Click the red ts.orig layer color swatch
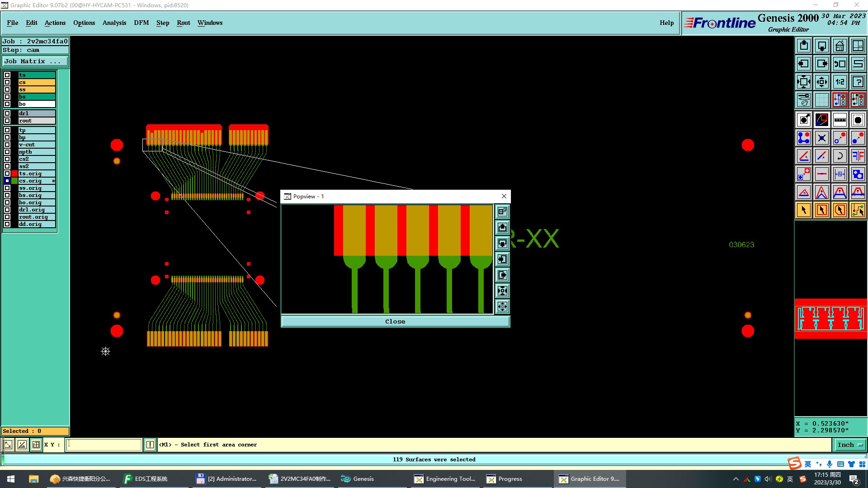This screenshot has width=868, height=488. [x=14, y=174]
